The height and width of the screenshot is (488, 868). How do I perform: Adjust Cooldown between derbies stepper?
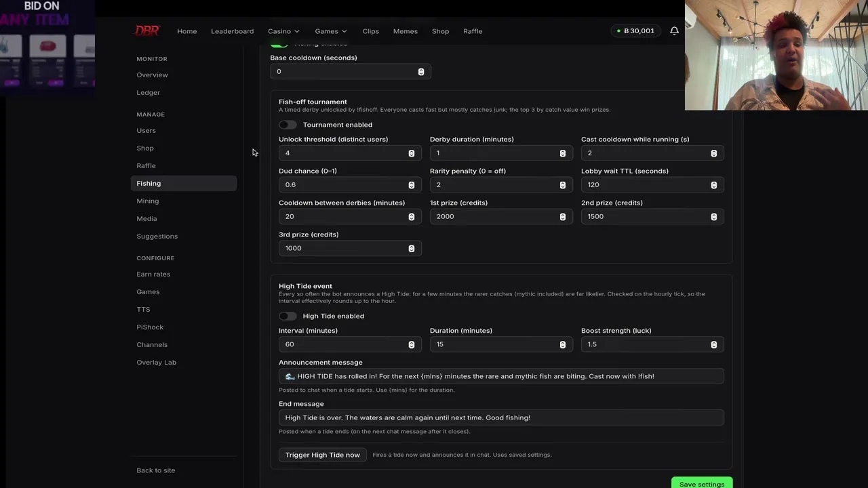pyautogui.click(x=412, y=216)
